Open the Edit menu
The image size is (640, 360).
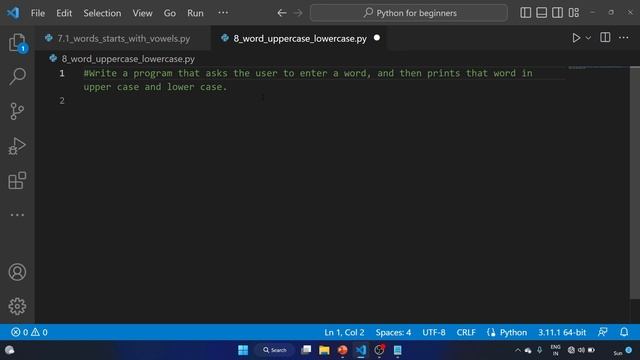[x=64, y=13]
